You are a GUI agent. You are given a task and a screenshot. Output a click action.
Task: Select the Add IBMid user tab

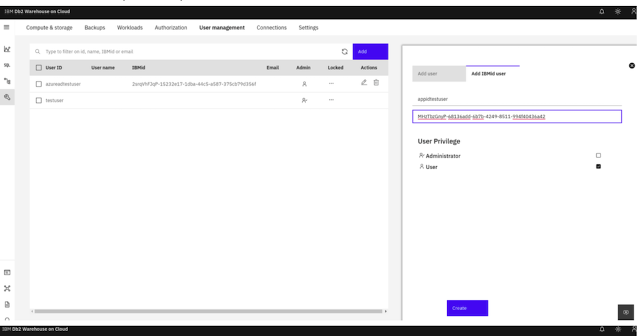pyautogui.click(x=493, y=74)
